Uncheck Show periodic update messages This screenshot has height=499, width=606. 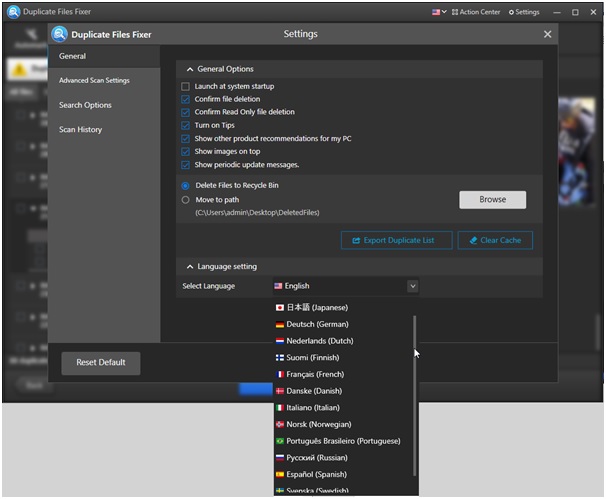pyautogui.click(x=186, y=165)
